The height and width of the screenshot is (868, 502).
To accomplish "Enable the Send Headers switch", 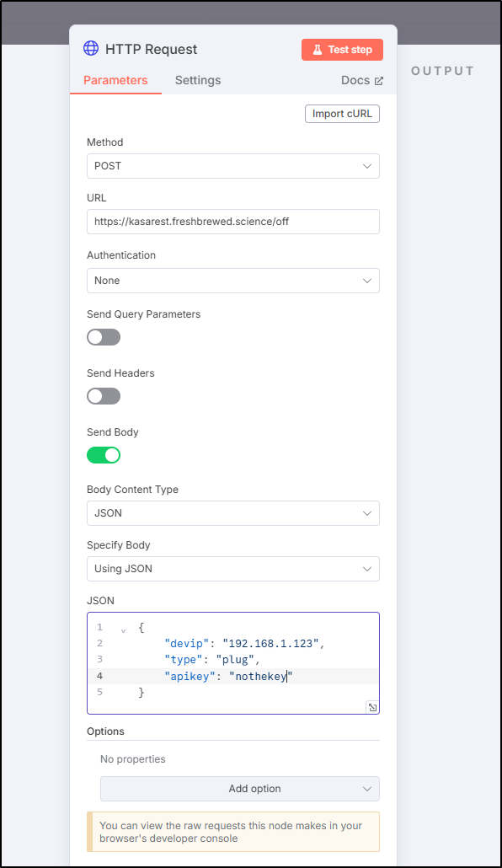I will [x=104, y=396].
